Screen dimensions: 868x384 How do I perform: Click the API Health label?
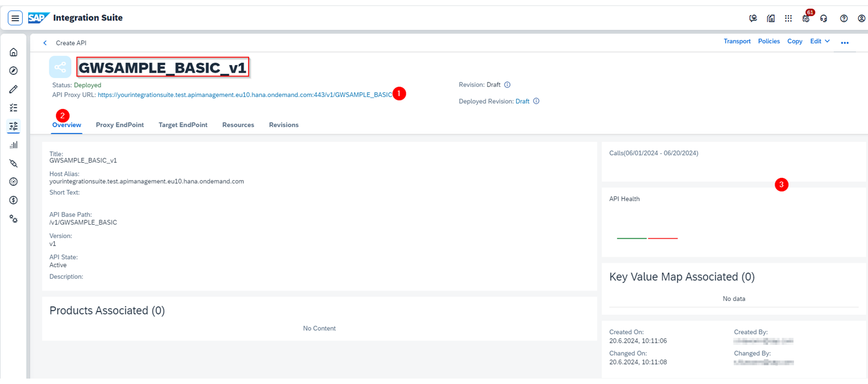624,199
